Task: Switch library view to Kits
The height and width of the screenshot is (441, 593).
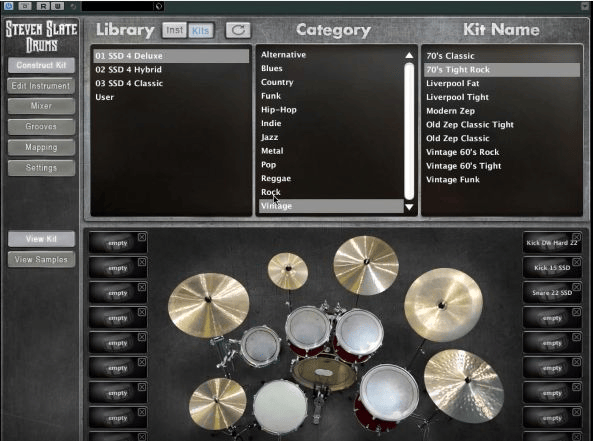Action: 200,31
